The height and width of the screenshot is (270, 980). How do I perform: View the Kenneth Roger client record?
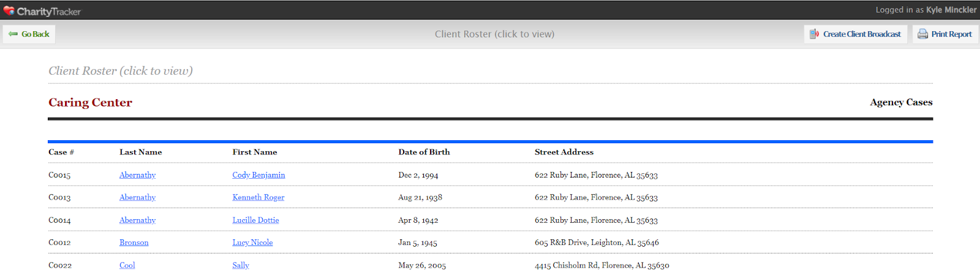(x=258, y=197)
